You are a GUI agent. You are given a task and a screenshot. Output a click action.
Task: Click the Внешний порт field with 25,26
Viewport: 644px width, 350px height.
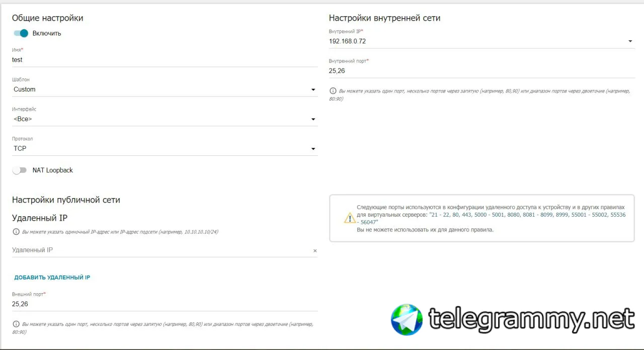(x=165, y=304)
